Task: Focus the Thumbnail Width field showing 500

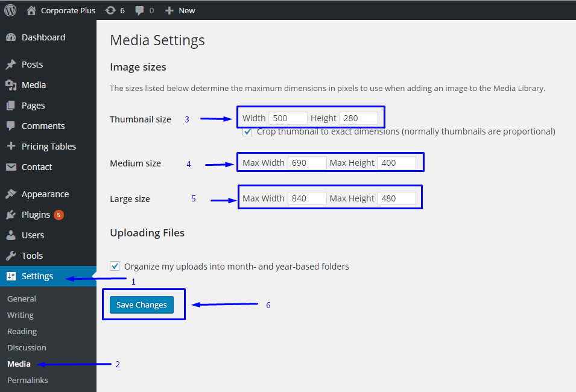Action: [288, 118]
